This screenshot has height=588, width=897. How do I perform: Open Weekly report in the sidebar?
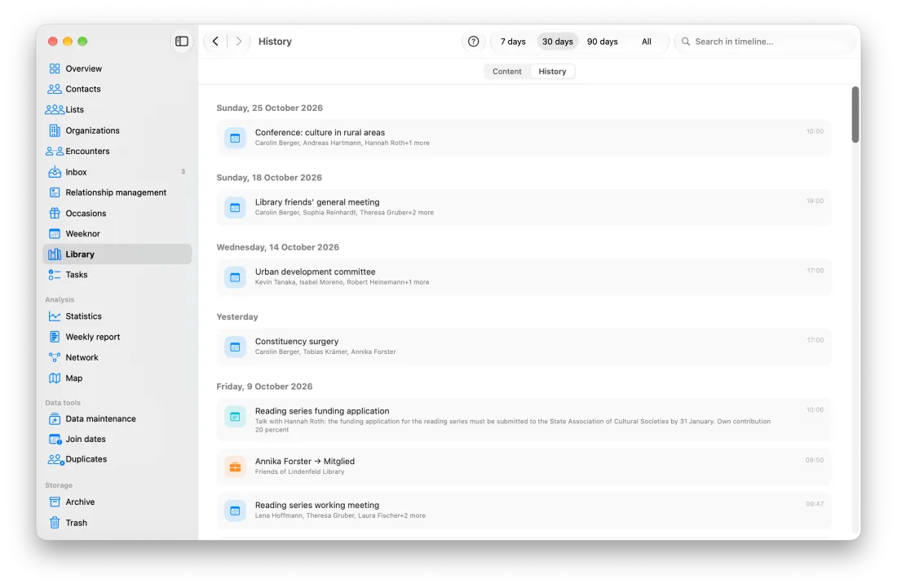pyautogui.click(x=117, y=337)
